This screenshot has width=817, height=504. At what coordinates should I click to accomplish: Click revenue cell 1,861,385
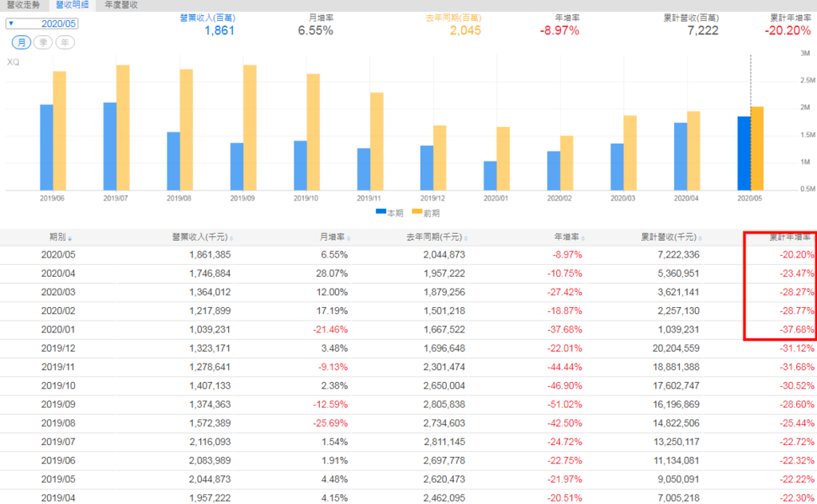(x=210, y=254)
